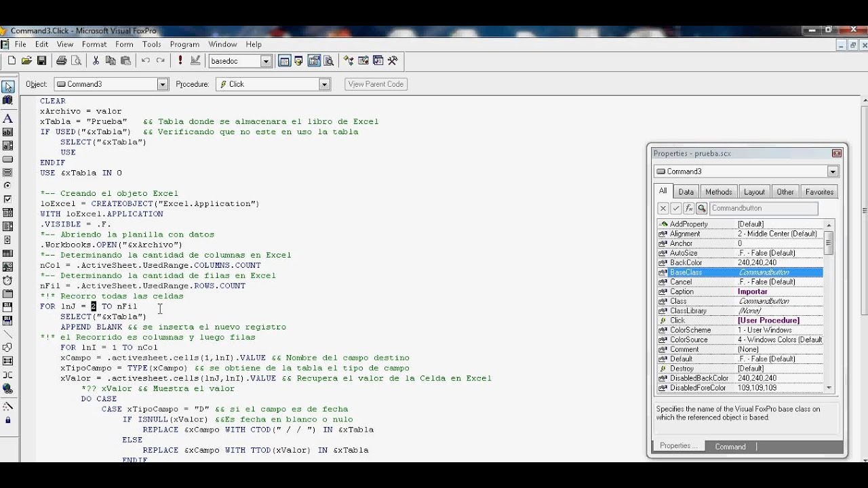868x488 pixels.
Task: Pick the Hyperlink globe control
Action: pyautogui.click(x=7, y=388)
